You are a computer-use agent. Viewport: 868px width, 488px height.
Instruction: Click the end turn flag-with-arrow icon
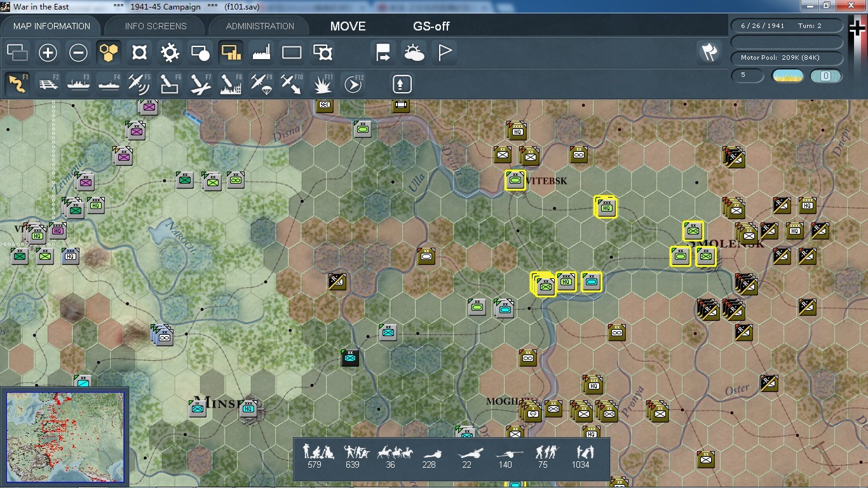[384, 53]
